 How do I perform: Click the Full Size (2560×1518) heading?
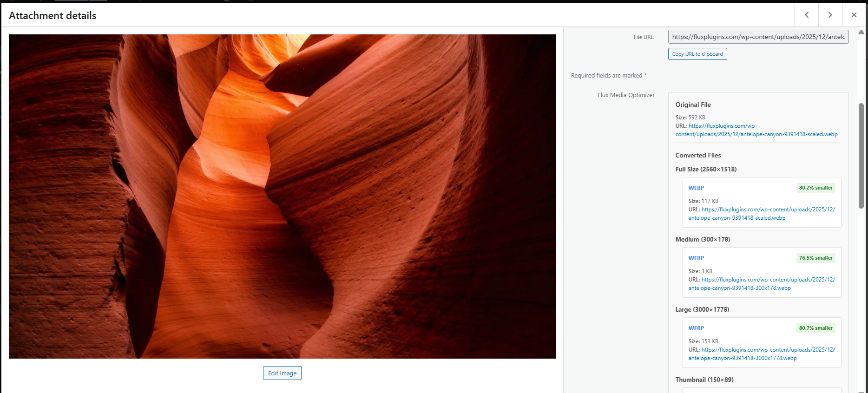706,169
